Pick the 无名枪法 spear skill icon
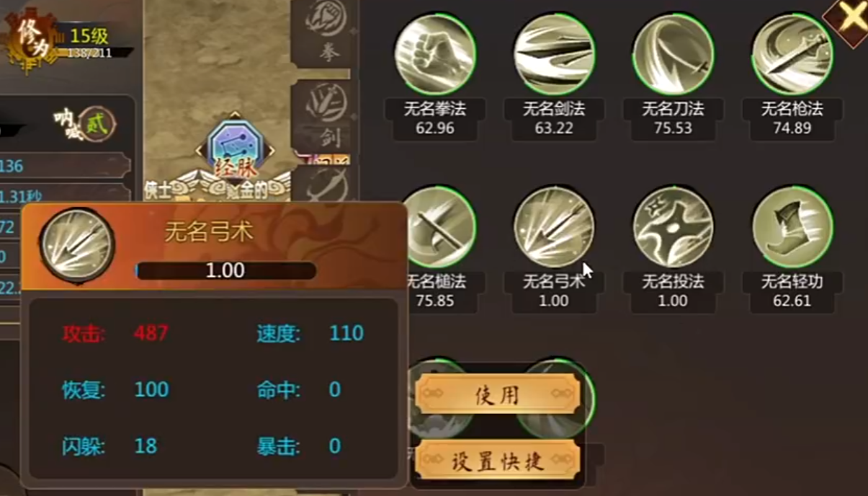The image size is (868, 496). point(792,54)
